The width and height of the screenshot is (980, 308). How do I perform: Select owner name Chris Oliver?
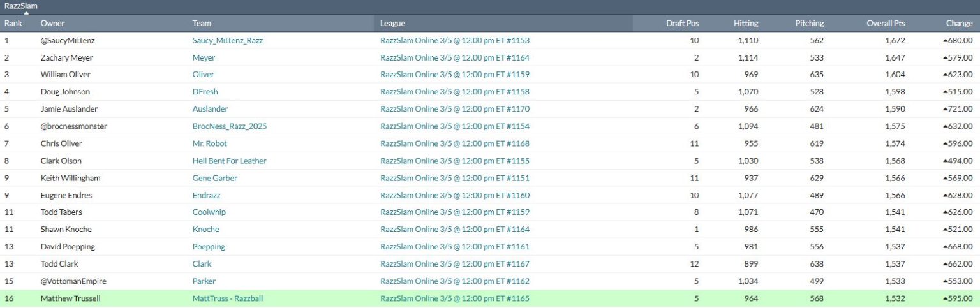pos(61,143)
